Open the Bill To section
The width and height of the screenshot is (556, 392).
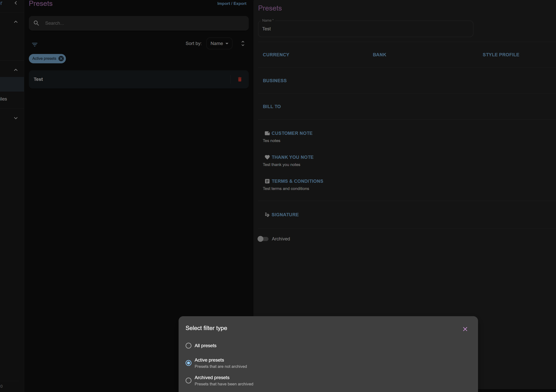[x=272, y=106]
